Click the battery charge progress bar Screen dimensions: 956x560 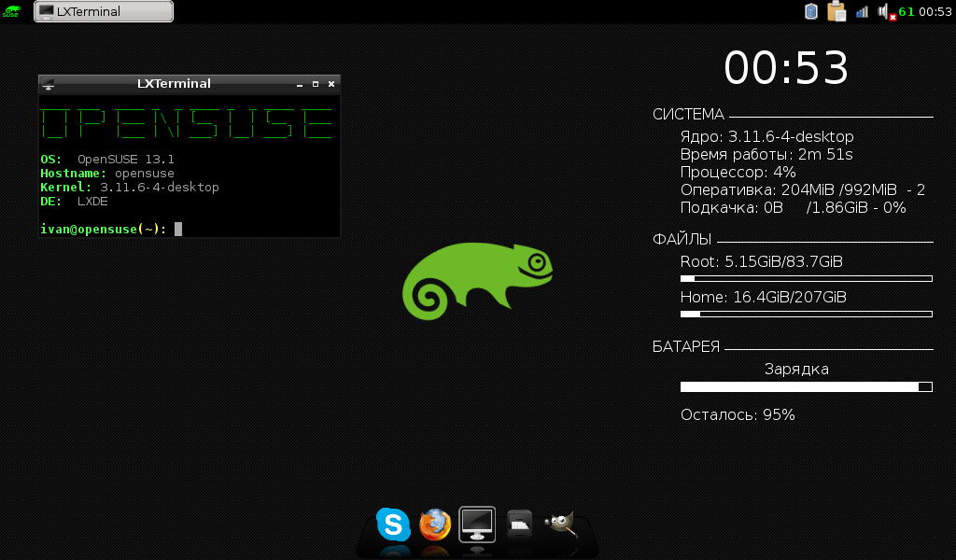click(807, 387)
